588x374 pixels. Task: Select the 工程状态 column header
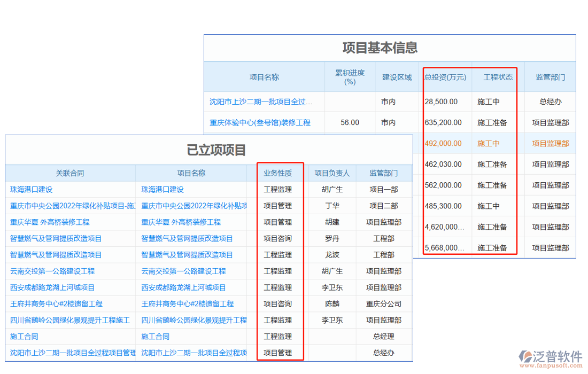498,77
